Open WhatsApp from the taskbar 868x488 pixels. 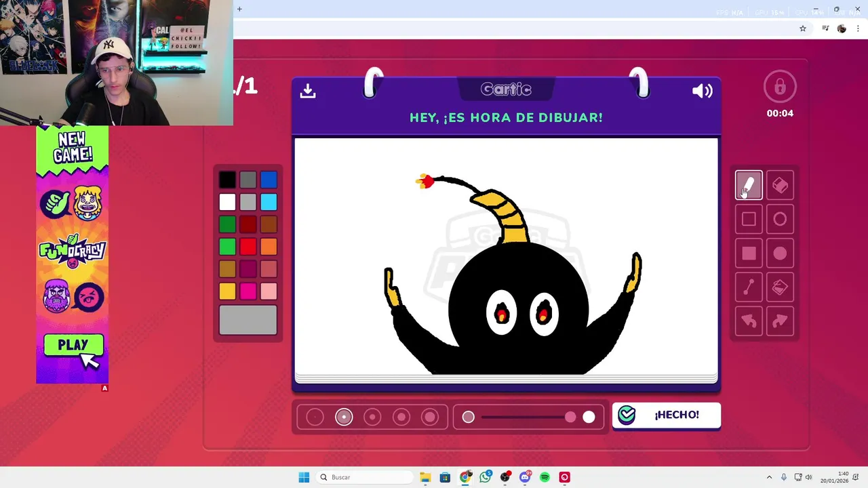coord(485,477)
